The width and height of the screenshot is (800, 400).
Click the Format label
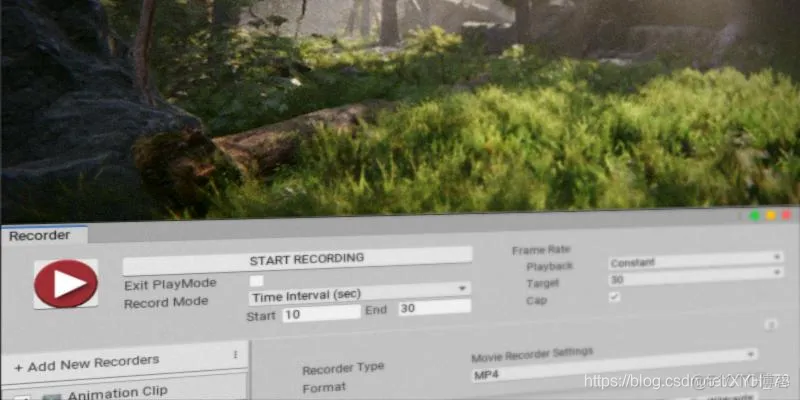tap(323, 387)
